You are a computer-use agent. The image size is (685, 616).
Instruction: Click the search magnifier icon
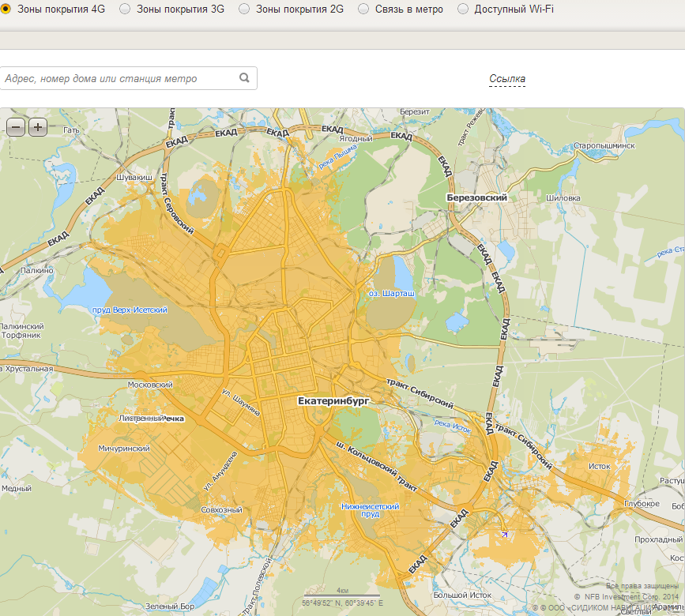pos(245,78)
